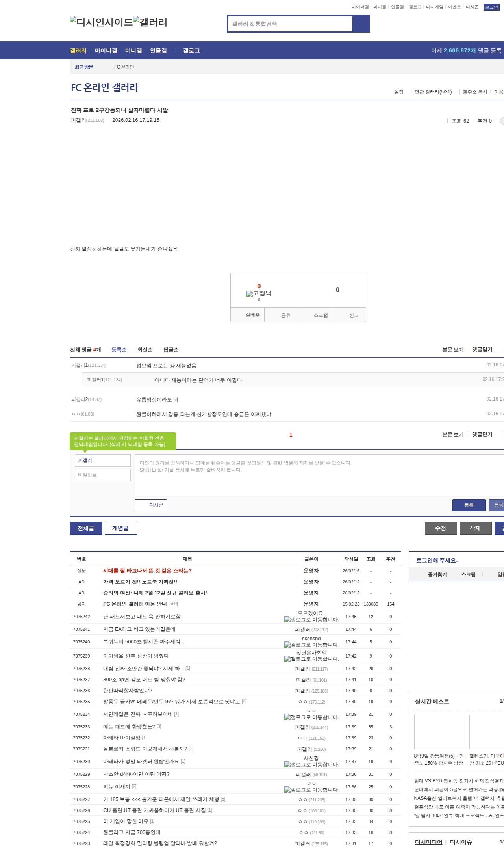504x847 pixels.
Task: Click the 디시인사이드 logo image
Action: (x=102, y=22)
